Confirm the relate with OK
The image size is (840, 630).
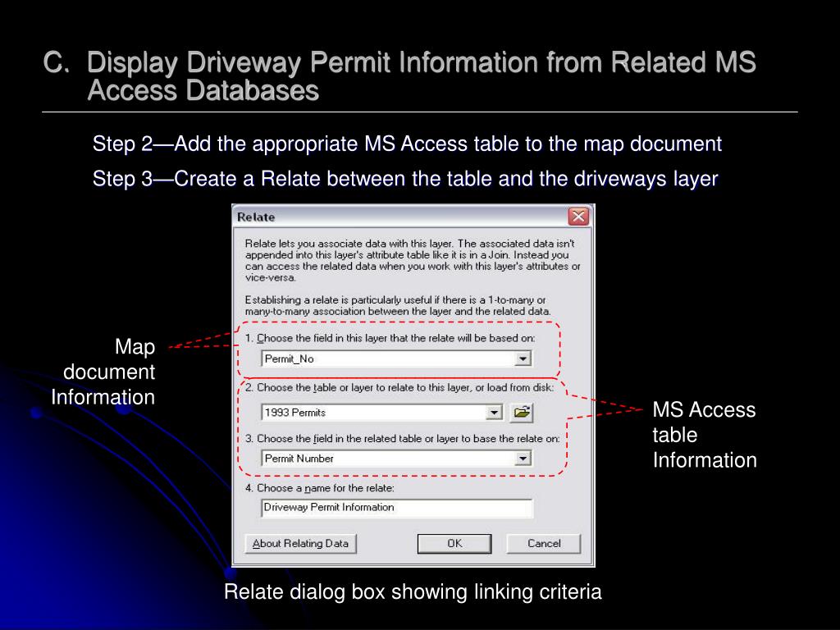pyautogui.click(x=454, y=544)
